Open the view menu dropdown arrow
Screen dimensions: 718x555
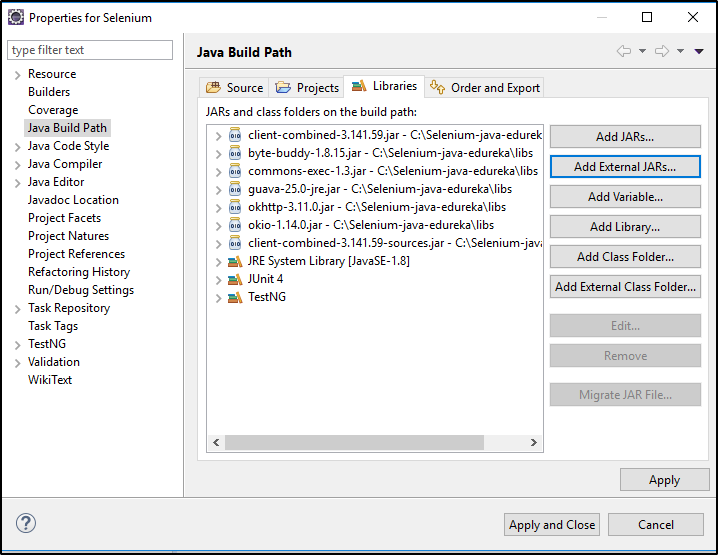(x=699, y=51)
